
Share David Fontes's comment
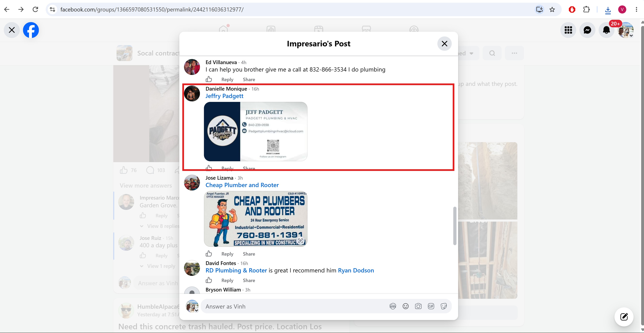pyautogui.click(x=249, y=281)
